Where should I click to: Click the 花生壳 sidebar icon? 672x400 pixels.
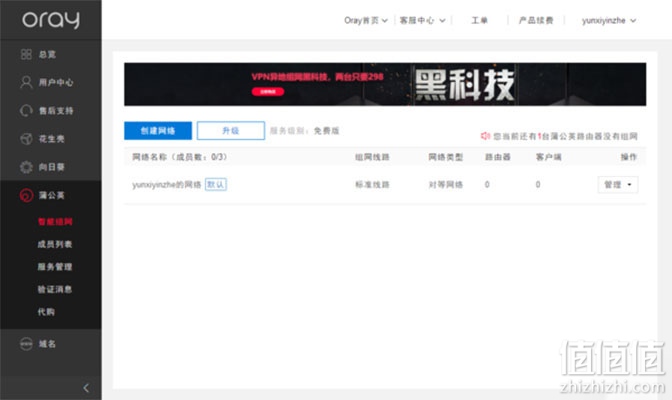26,139
